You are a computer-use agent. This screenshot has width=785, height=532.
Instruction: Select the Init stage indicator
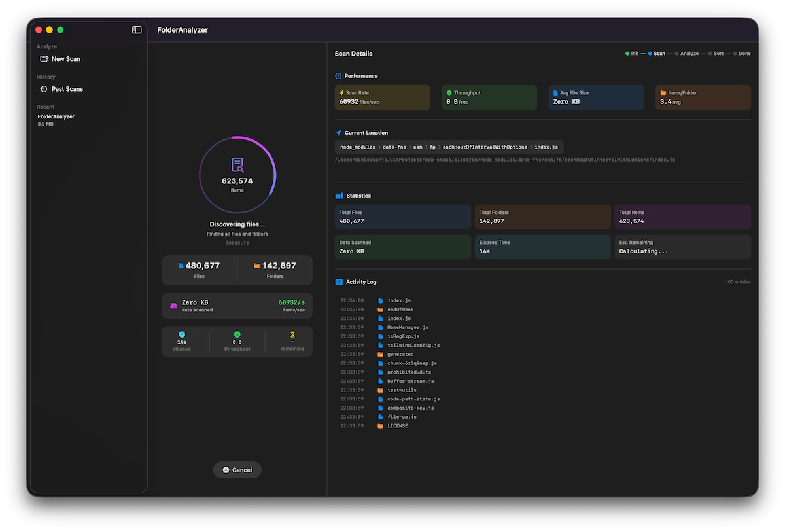[x=632, y=54]
